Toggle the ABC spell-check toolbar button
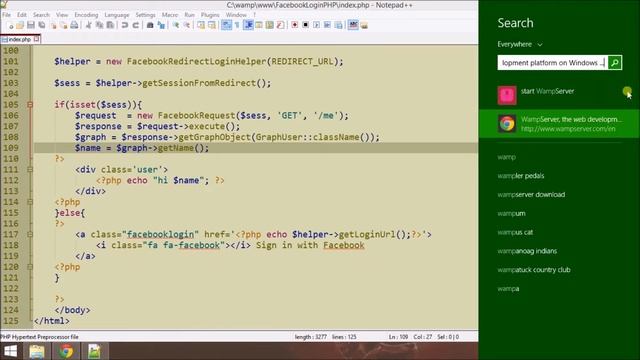Viewport: 640px width, 360px height. coord(353,25)
